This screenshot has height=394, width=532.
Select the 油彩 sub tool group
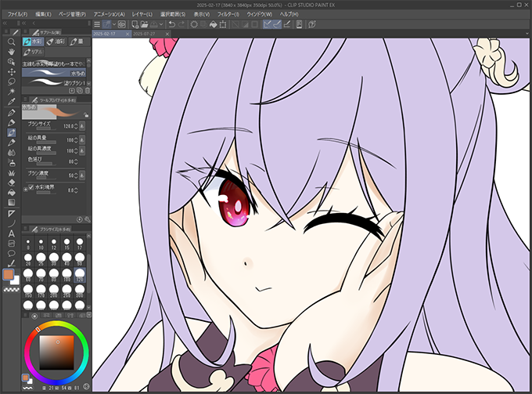click(x=56, y=42)
